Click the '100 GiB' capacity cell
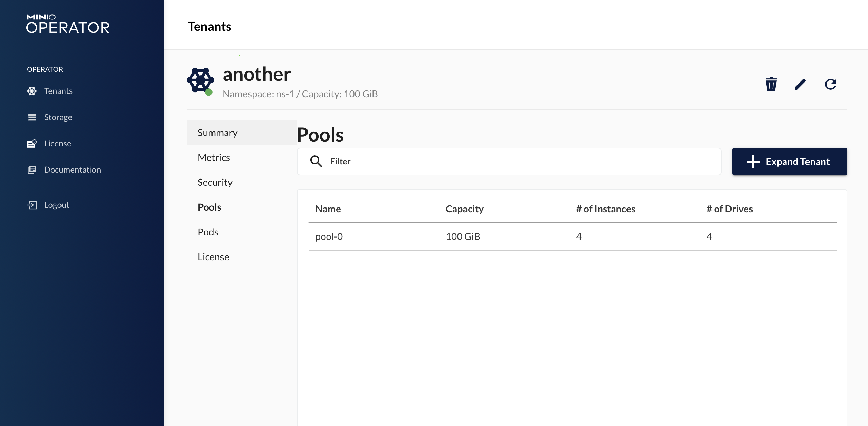The width and height of the screenshot is (868, 426). click(463, 236)
